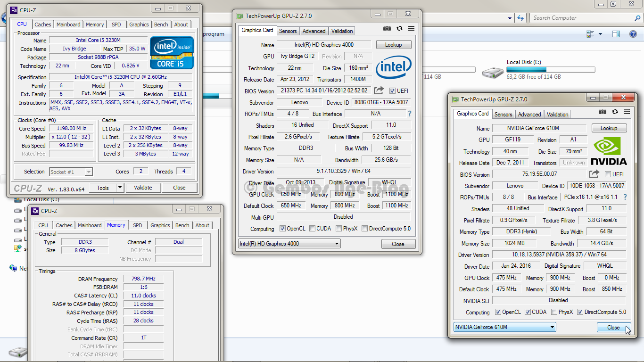The width and height of the screenshot is (644, 362).
Task: Click the Explorer address bar refresh icon
Action: 520,18
